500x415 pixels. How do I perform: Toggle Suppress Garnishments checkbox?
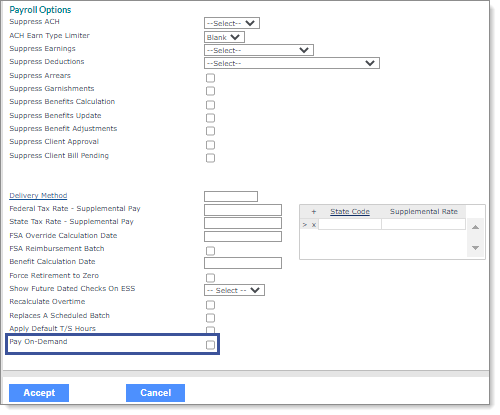pos(210,91)
